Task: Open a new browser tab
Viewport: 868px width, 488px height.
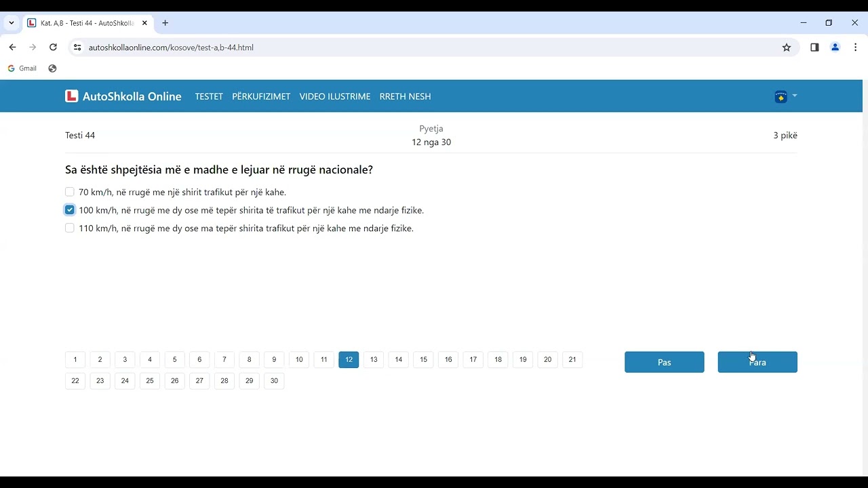Action: tap(165, 23)
